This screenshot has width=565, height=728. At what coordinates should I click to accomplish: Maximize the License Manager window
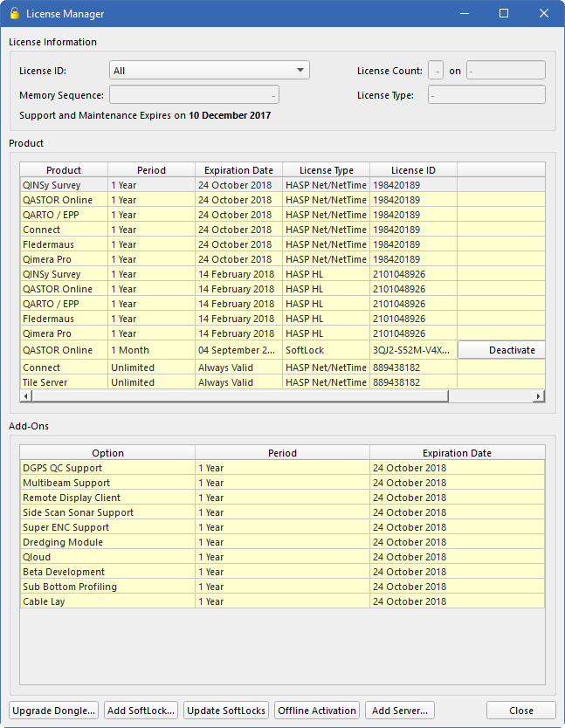(504, 14)
